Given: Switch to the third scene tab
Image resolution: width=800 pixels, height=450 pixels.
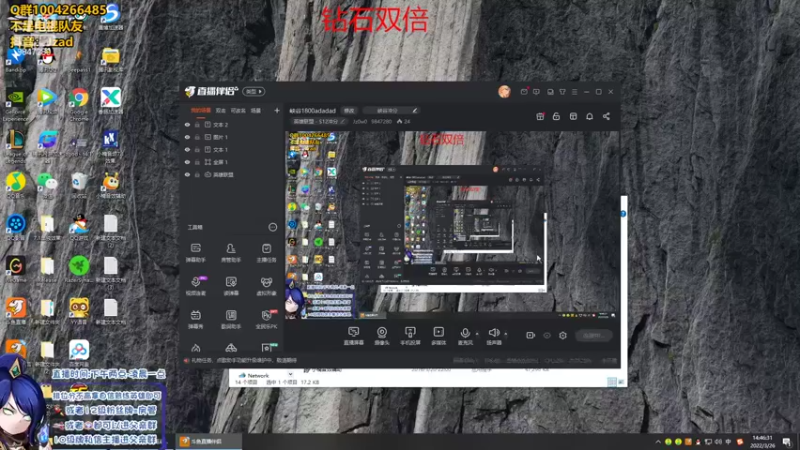Looking at the screenshot, I should click(x=238, y=110).
